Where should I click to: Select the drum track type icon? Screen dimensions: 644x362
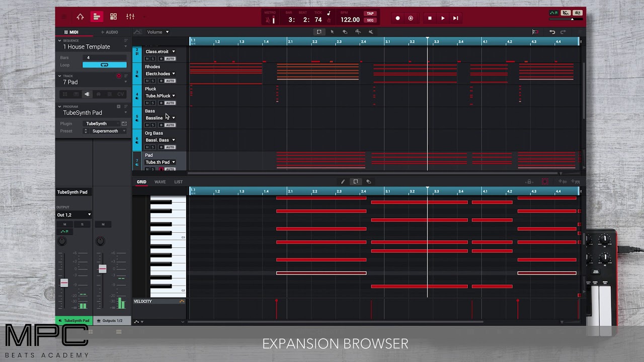(64, 95)
